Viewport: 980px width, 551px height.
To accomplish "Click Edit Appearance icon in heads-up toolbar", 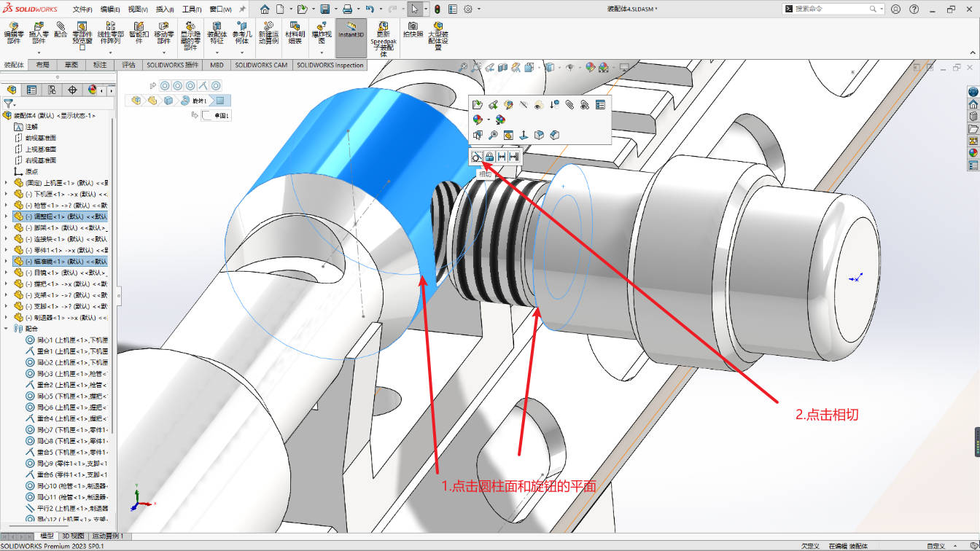I will [x=589, y=67].
